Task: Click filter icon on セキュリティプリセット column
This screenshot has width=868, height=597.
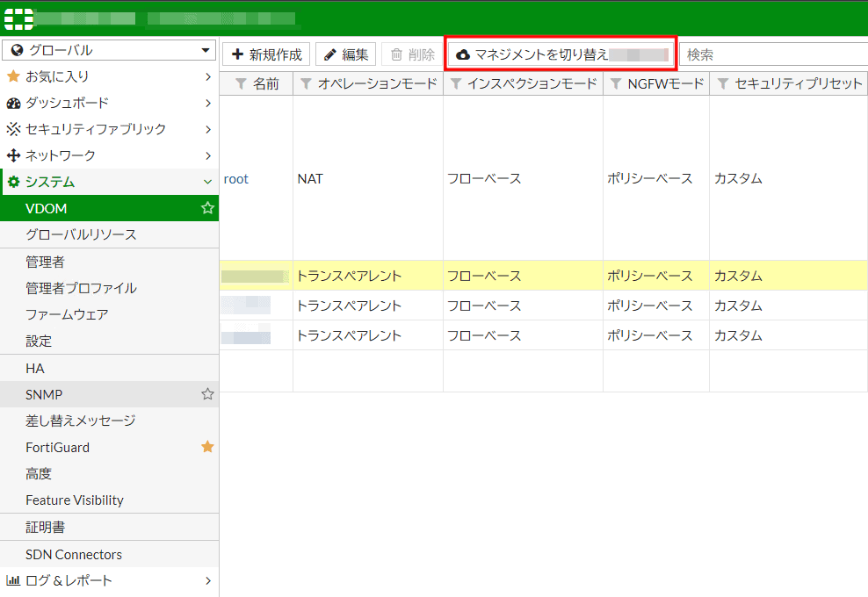Action: pos(723,83)
